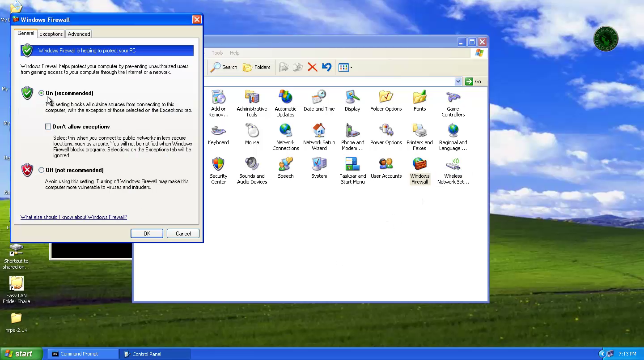Open Folder Options applet
644x360 pixels.
click(386, 101)
